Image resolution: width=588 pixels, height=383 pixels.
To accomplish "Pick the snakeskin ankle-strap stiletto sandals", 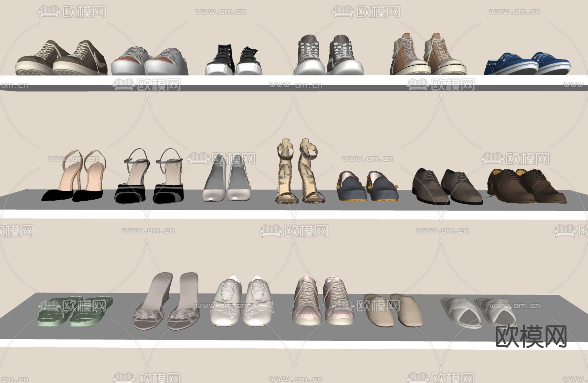I will [x=300, y=171].
